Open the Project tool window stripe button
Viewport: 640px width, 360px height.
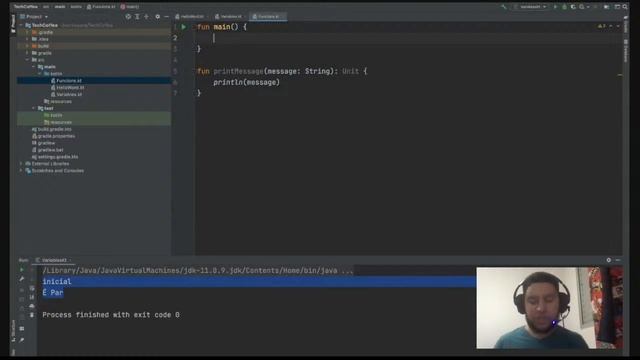[x=13, y=24]
